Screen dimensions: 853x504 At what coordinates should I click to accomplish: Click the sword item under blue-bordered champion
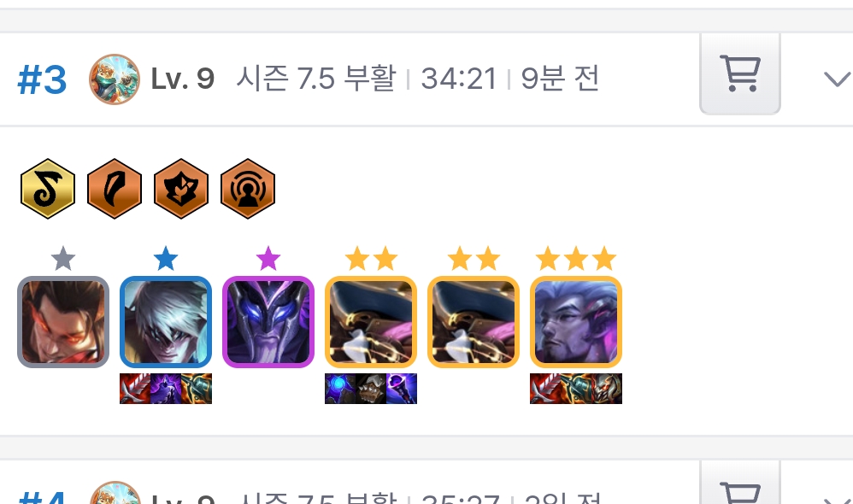(x=135, y=389)
